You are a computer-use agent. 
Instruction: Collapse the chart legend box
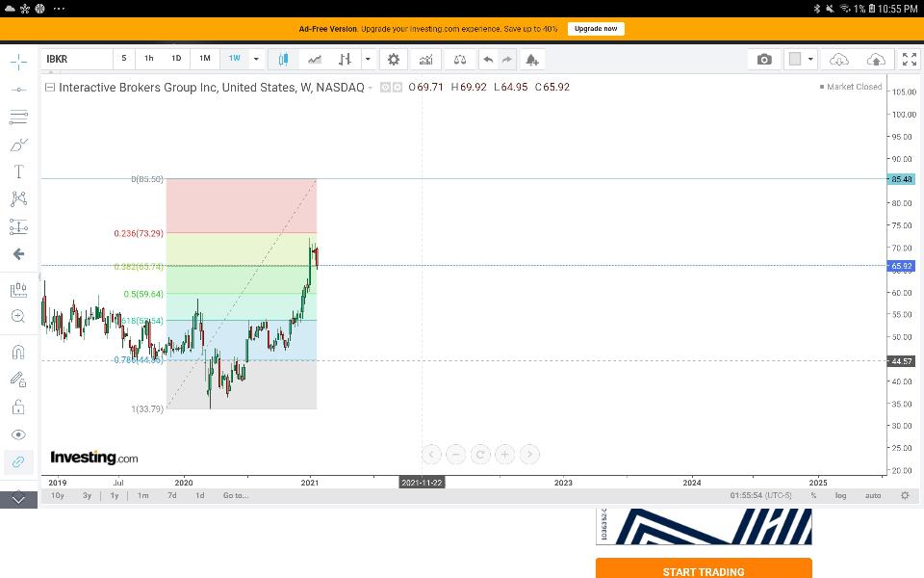(x=50, y=88)
